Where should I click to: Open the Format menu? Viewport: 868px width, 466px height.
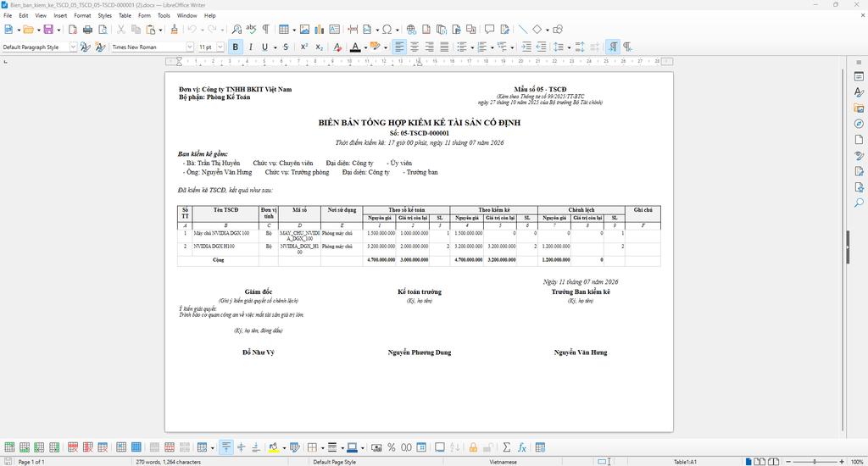(x=82, y=15)
